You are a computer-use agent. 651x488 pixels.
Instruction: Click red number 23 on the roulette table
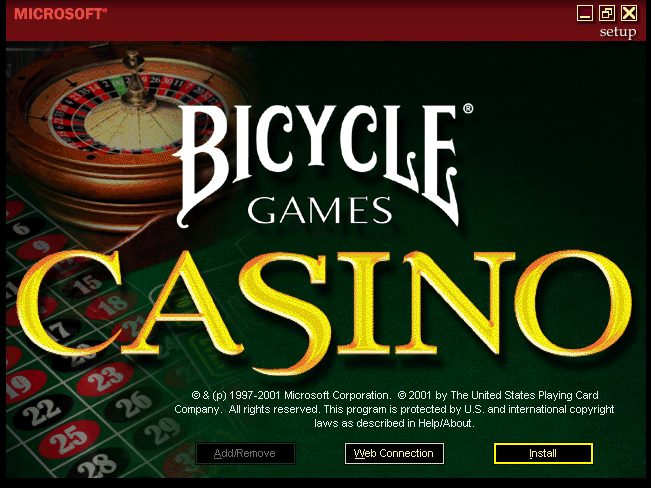click(105, 379)
